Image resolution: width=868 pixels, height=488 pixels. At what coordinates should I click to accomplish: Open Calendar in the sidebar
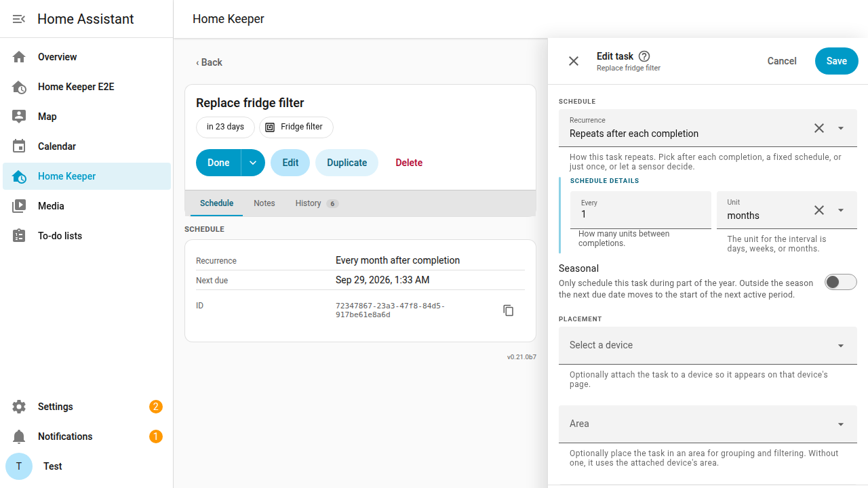pyautogui.click(x=87, y=146)
